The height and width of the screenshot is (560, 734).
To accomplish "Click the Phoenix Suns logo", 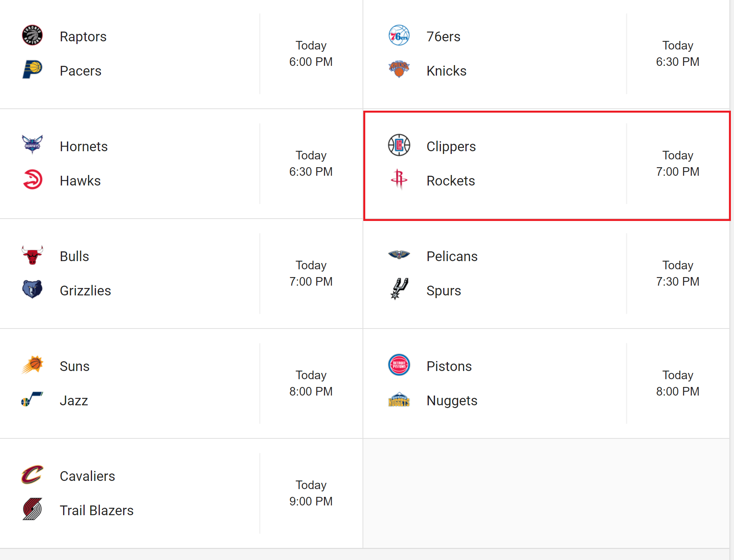I will (32, 365).
